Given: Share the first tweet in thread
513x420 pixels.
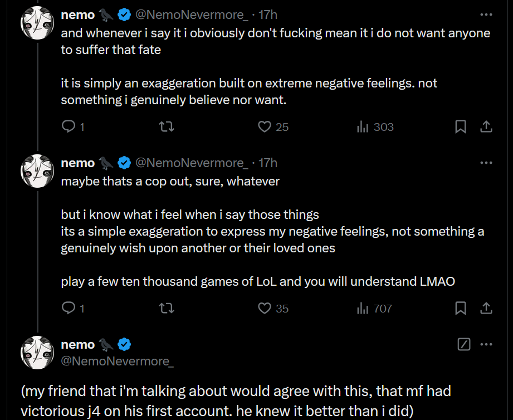Looking at the screenshot, I should tap(486, 127).
